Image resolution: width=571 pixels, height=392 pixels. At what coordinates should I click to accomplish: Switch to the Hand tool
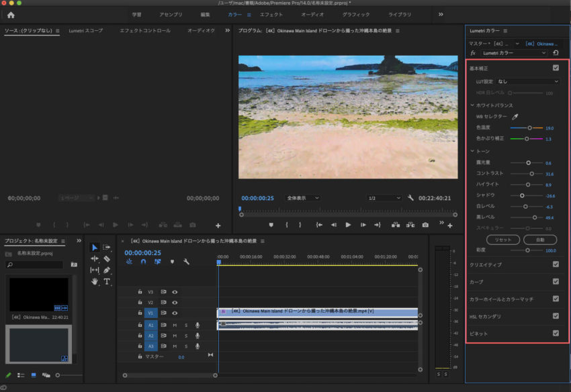(94, 281)
